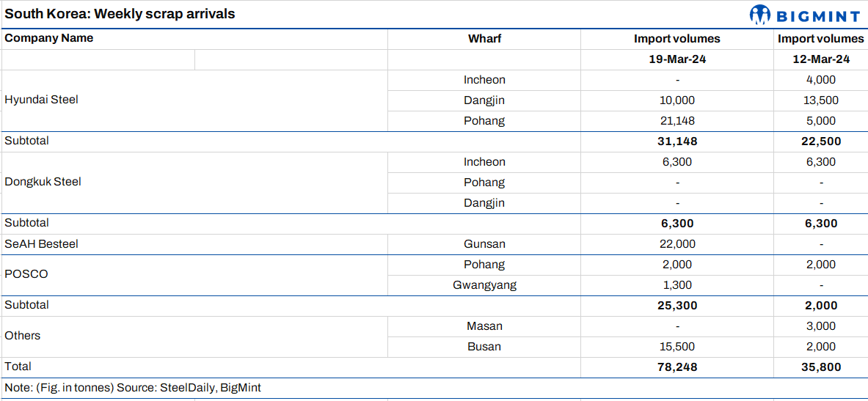Click the Gunsan wharf cell
The width and height of the screenshot is (868, 401).
click(x=484, y=244)
